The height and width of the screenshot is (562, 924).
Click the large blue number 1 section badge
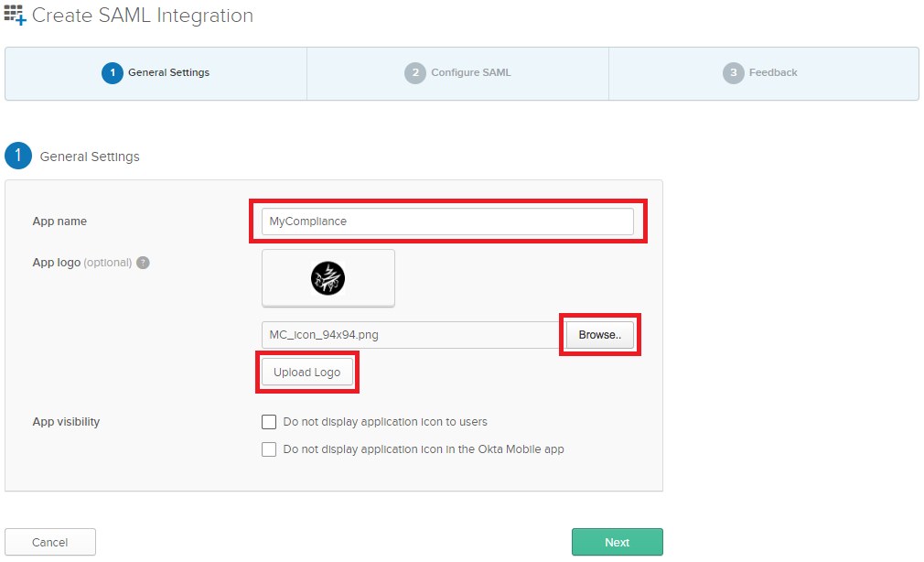[x=18, y=156]
